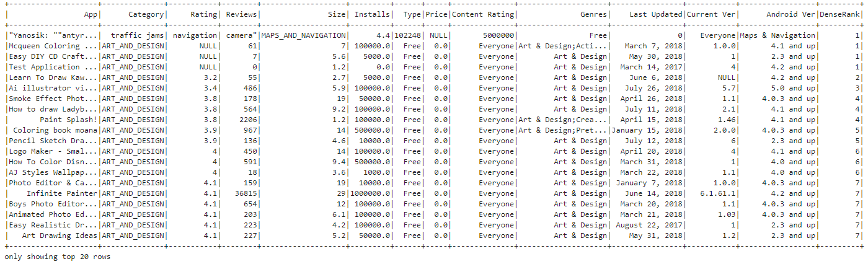
Task: Select the 1.46 version value
Action: 727,120
